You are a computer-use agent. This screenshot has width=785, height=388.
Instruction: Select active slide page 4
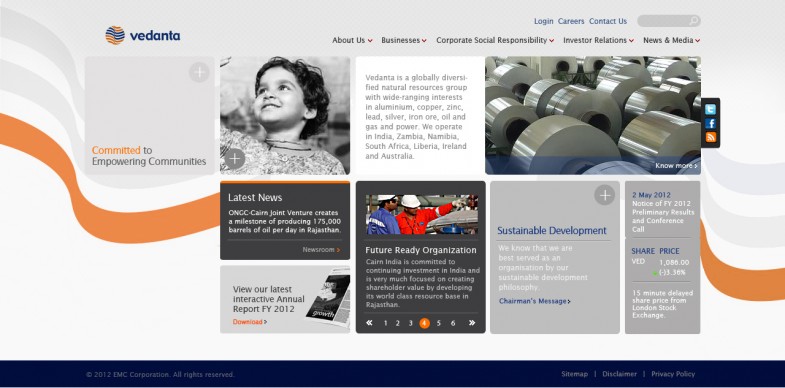pos(425,323)
